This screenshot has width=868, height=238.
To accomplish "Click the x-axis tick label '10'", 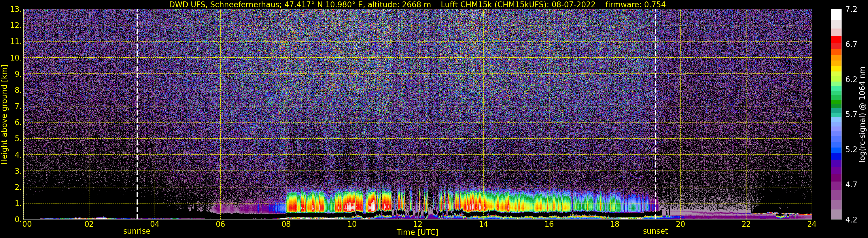I will point(352,224).
